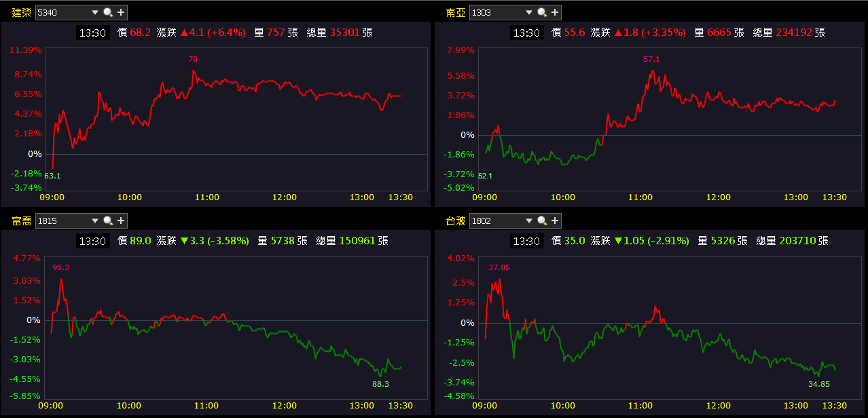This screenshot has height=418, width=868.
Task: Expand the 1303 code dropdown arrow
Action: coord(528,12)
